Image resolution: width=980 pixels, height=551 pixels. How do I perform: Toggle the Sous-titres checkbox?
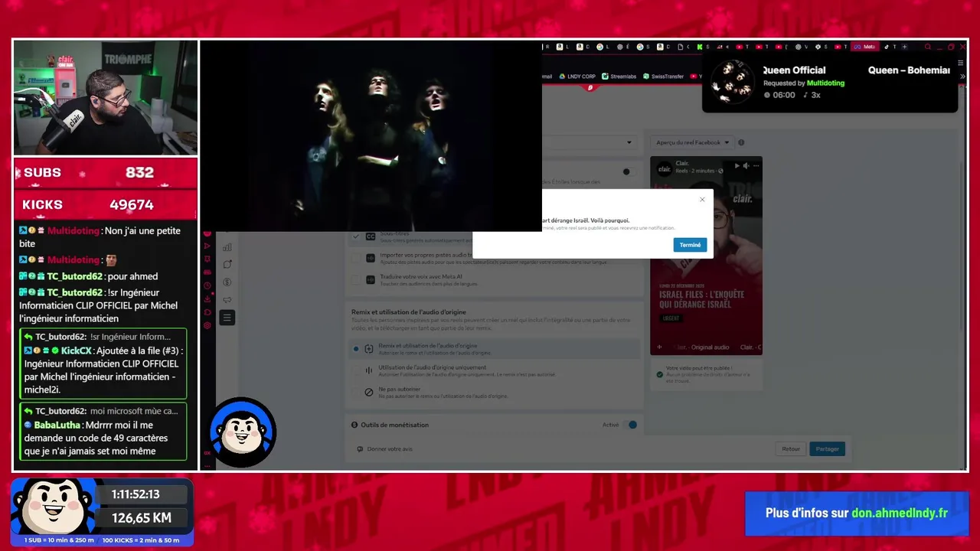[x=355, y=236]
